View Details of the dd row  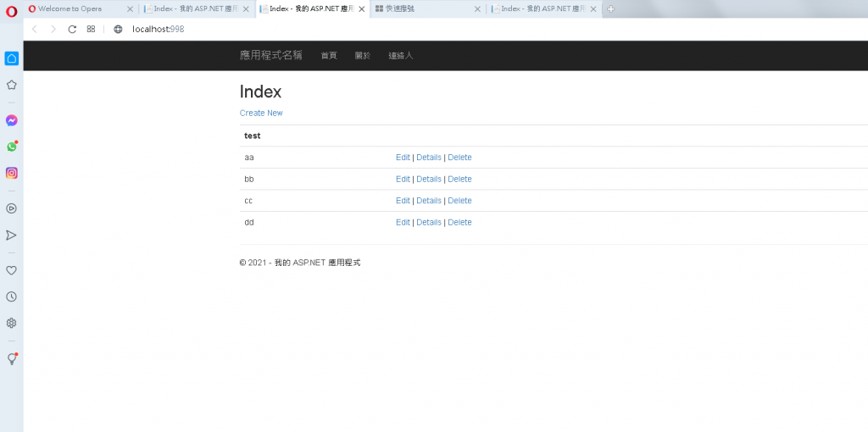tap(429, 222)
